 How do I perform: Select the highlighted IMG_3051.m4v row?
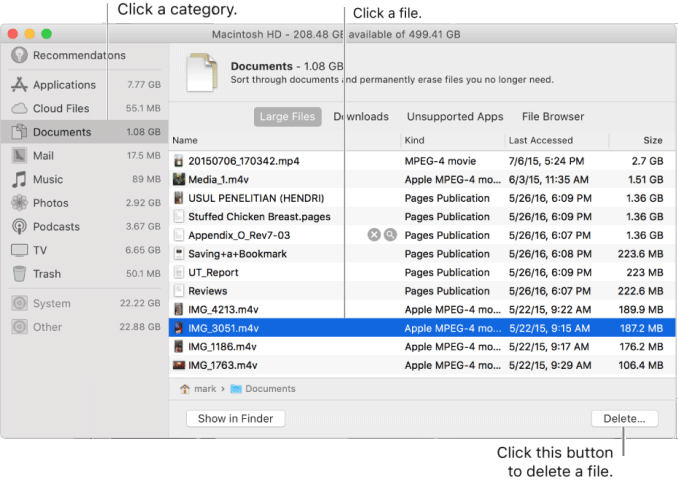click(422, 328)
